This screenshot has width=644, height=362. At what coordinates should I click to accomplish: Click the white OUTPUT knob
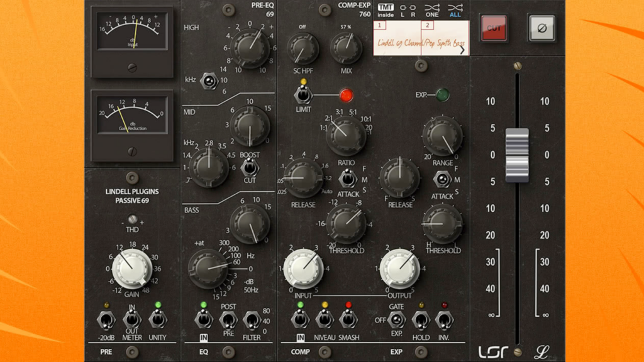coord(399,268)
